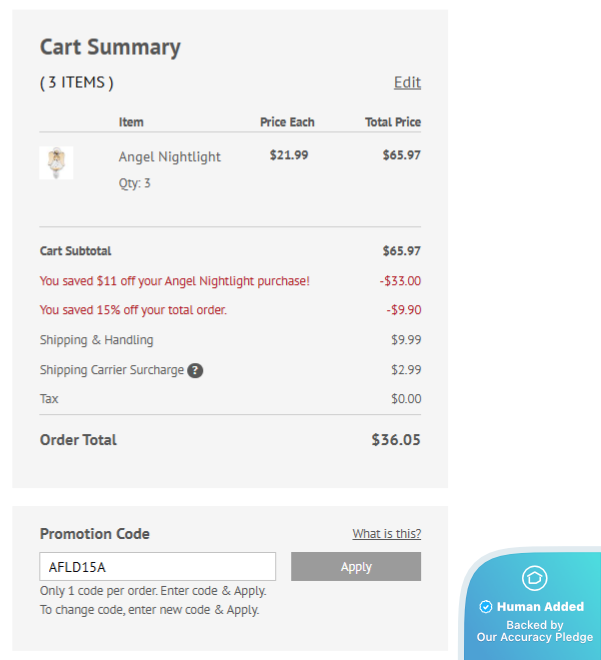Click the "Price Each" column header
The height and width of the screenshot is (660, 601).
pos(287,122)
